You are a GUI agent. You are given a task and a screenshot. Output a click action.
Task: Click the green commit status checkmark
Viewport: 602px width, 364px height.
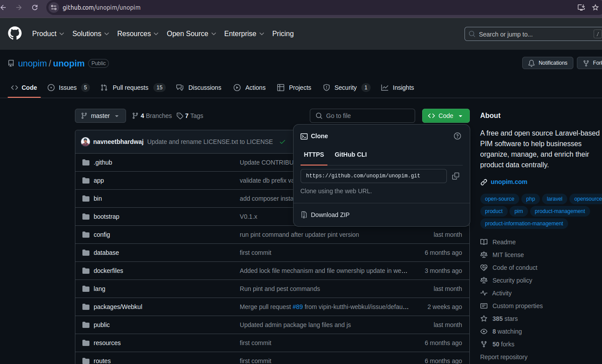[x=282, y=142]
